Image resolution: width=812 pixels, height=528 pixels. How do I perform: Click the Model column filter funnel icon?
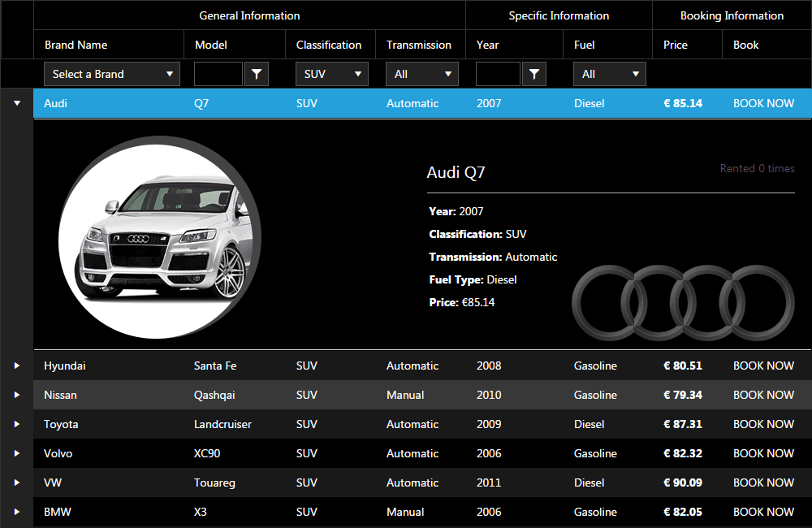257,74
